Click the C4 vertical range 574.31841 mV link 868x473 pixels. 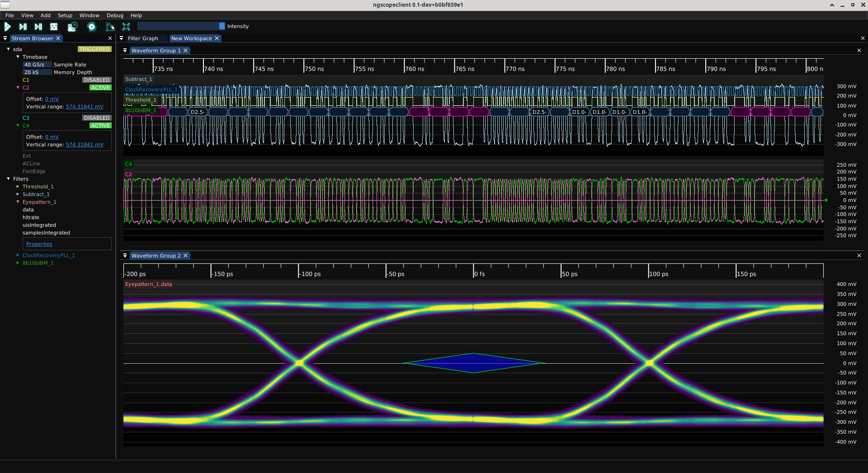tap(85, 145)
